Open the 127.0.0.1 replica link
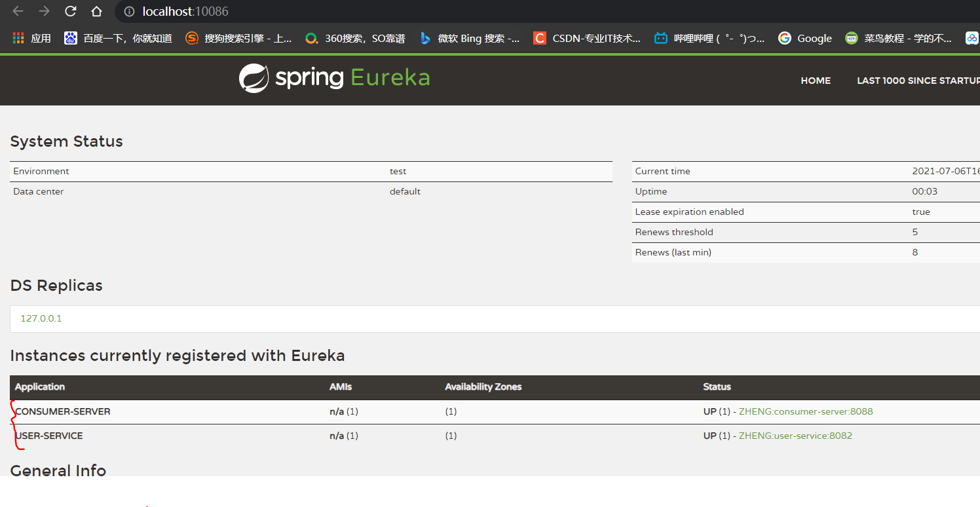The width and height of the screenshot is (980, 507). [41, 318]
